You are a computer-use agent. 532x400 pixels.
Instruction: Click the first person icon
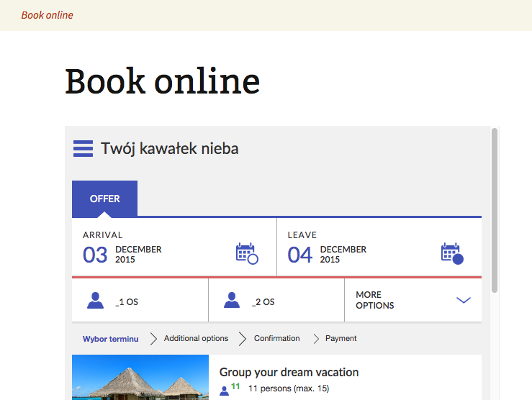coord(95,301)
